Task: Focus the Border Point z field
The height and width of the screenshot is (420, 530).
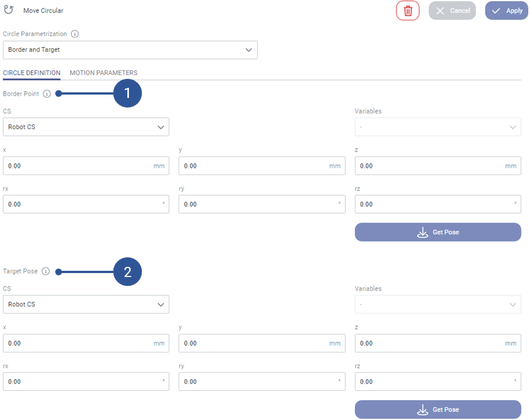Action: [x=438, y=166]
